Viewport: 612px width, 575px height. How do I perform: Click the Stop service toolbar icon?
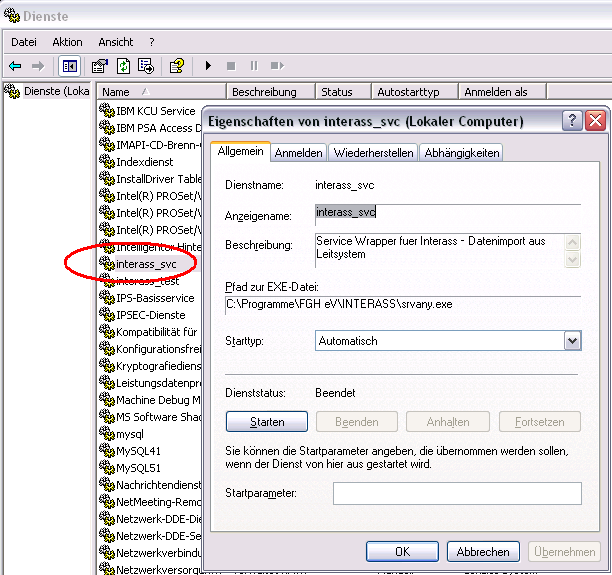click(231, 66)
